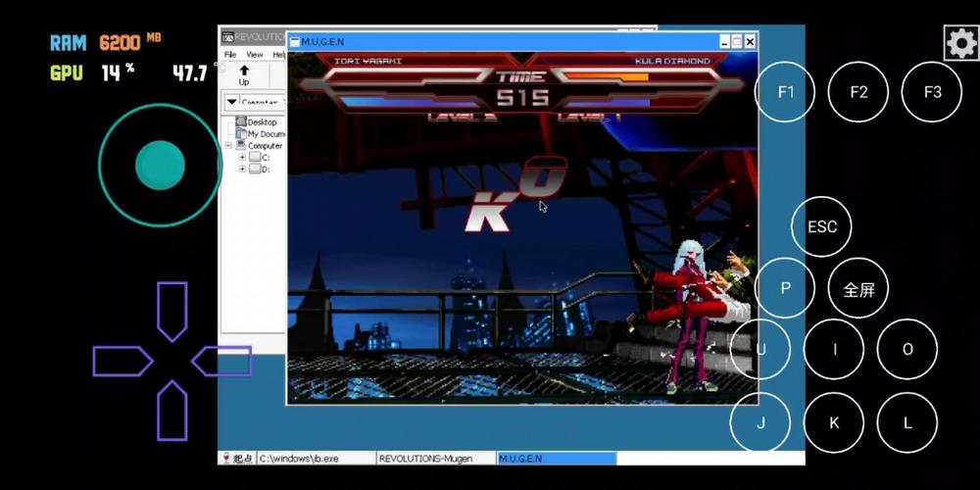This screenshot has height=490, width=980.
Task: Click the M.U.G.E.N window title bar
Action: coord(522,42)
